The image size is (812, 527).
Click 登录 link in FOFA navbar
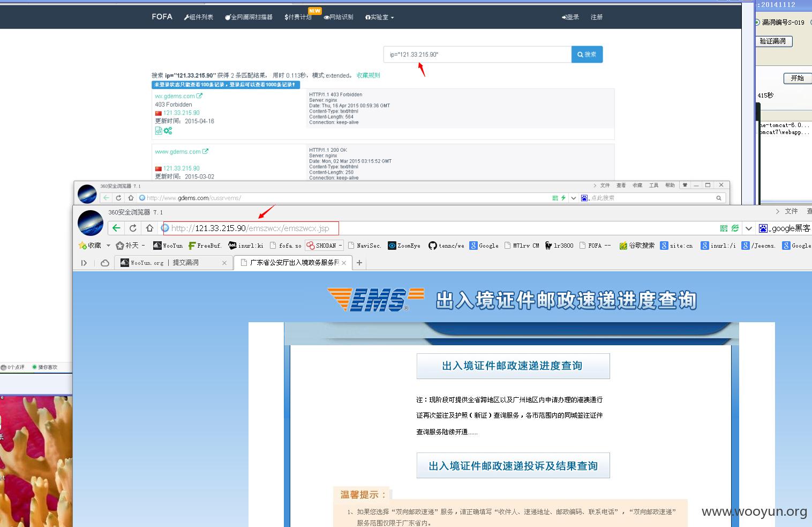570,17
